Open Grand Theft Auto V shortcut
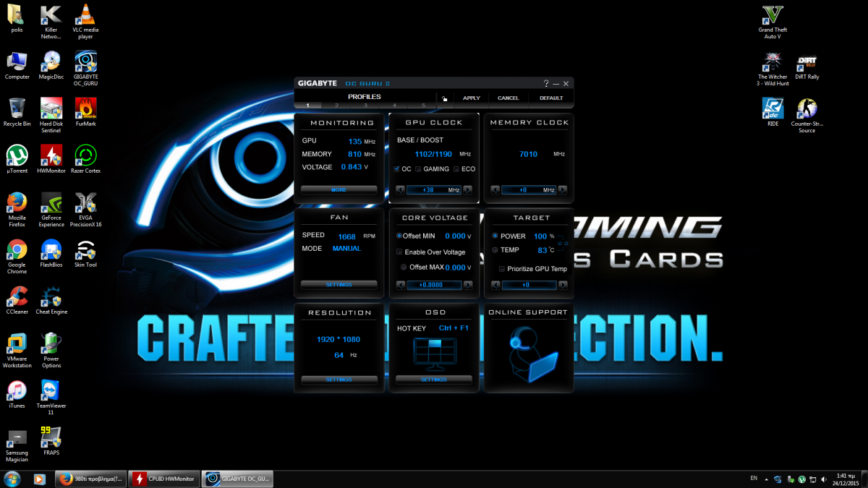Screen dimensions: 868x488 (773, 22)
